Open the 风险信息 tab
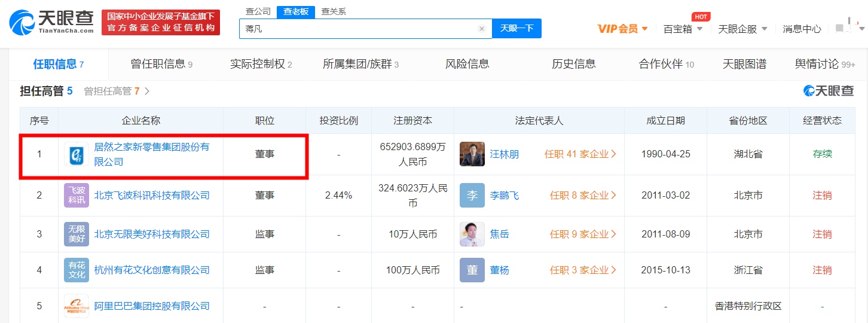Image resolution: width=868 pixels, height=323 pixels. pyautogui.click(x=467, y=64)
